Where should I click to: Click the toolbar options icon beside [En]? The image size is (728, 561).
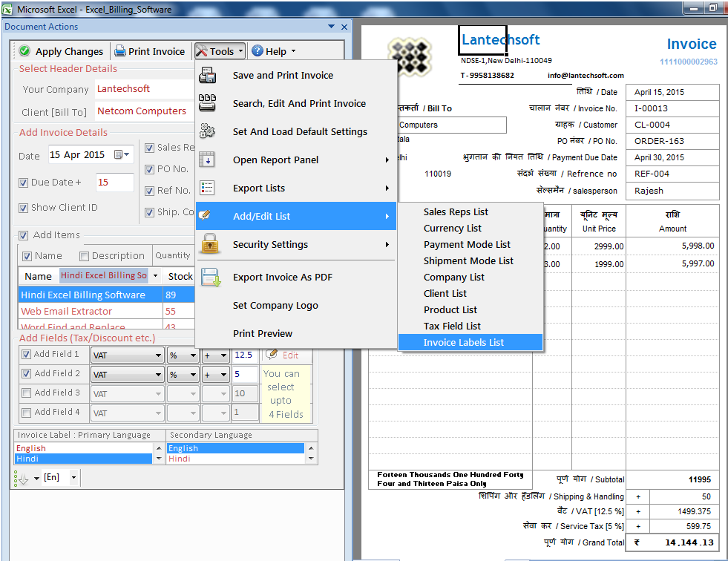coord(22,479)
